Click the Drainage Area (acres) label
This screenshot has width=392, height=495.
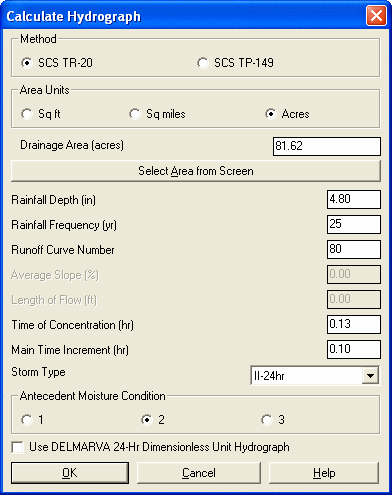pyautogui.click(x=72, y=145)
